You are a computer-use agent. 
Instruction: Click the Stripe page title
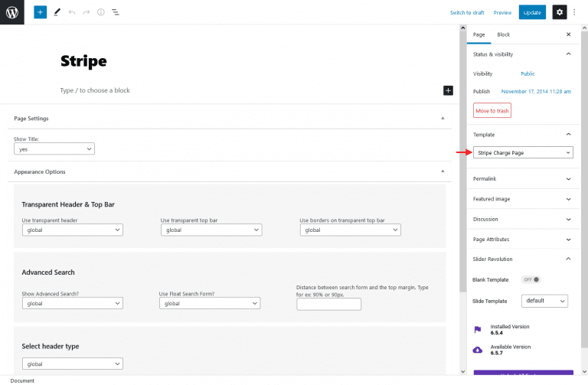(x=83, y=61)
